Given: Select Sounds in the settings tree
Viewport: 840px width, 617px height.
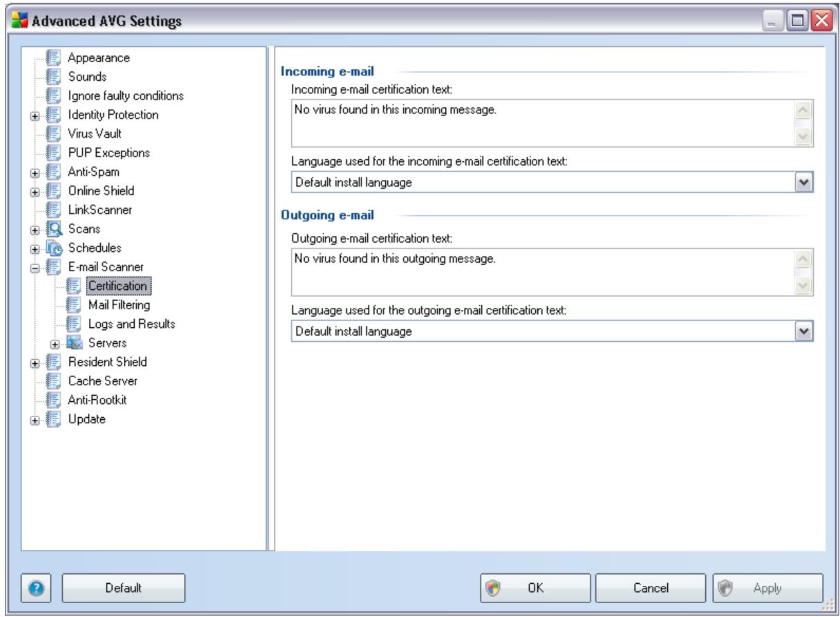Looking at the screenshot, I should click(x=87, y=76).
